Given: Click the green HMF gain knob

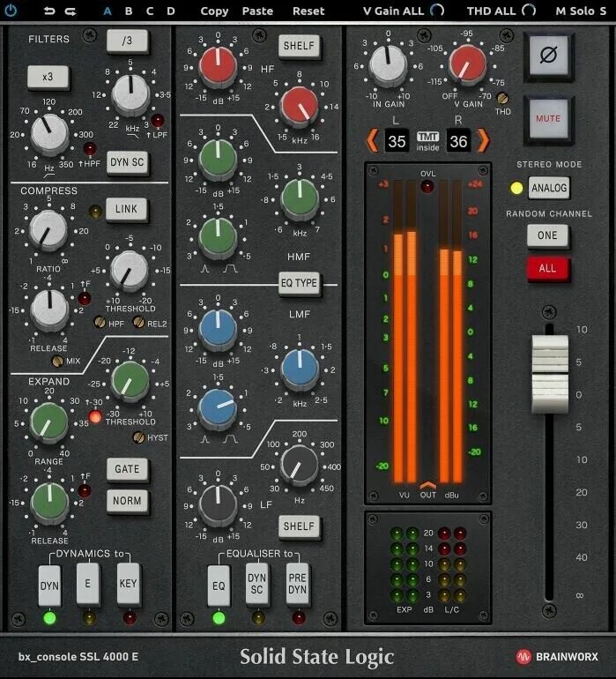Looking at the screenshot, I should click(x=218, y=159).
